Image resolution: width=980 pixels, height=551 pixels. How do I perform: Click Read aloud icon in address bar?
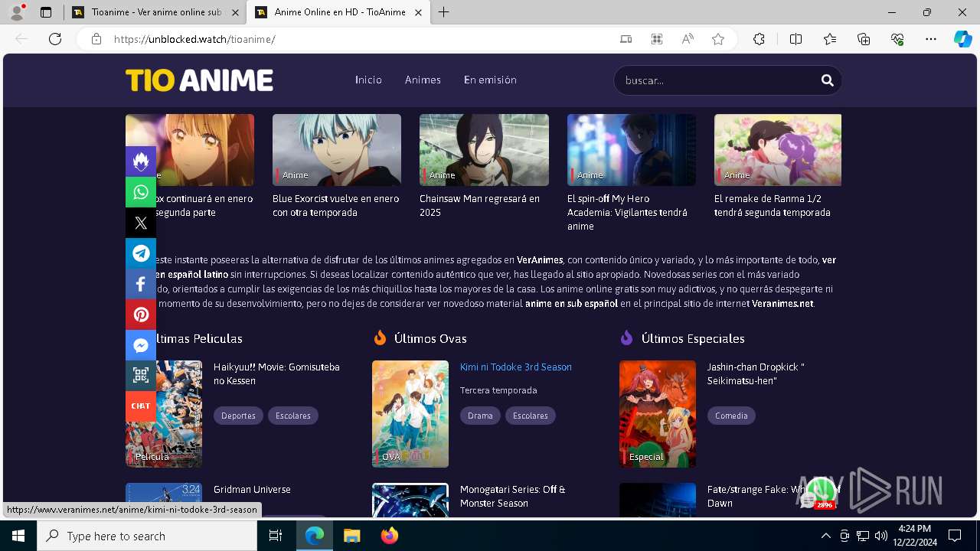(688, 39)
